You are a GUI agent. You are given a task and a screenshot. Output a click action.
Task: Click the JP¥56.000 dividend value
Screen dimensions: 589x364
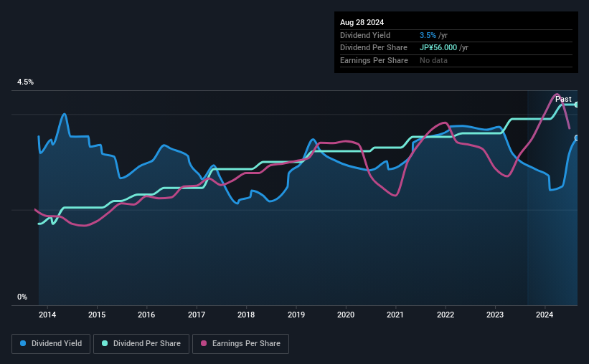point(438,48)
